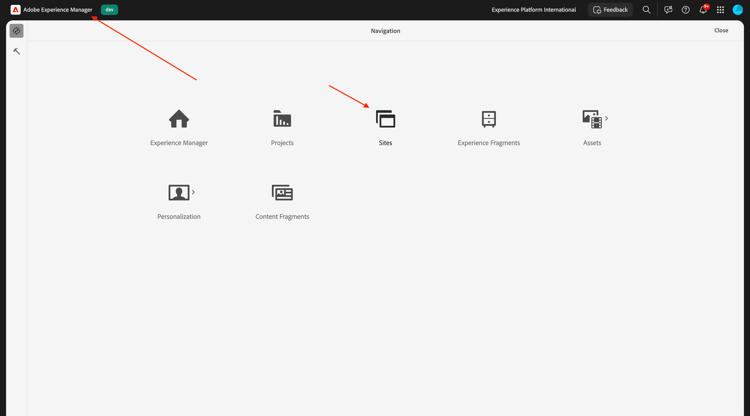Select the Navigation compass rail icon
The width and height of the screenshot is (750, 416).
(17, 31)
